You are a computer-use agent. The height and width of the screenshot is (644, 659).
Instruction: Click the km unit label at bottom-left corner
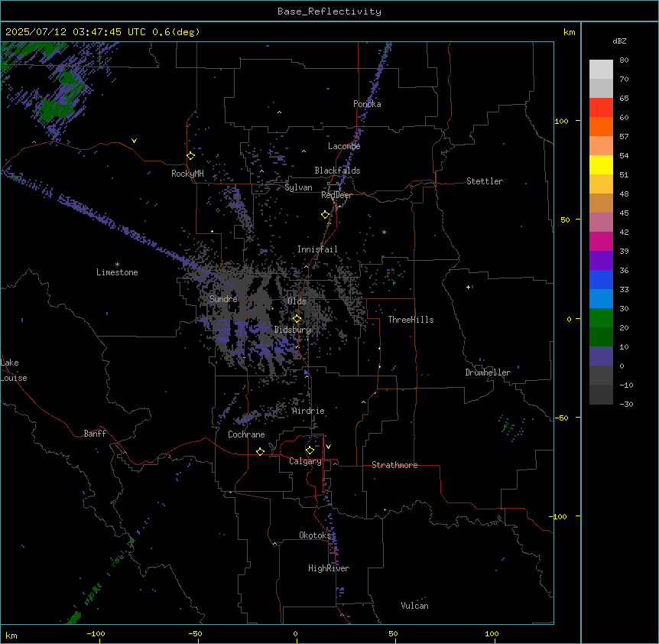(x=11, y=635)
